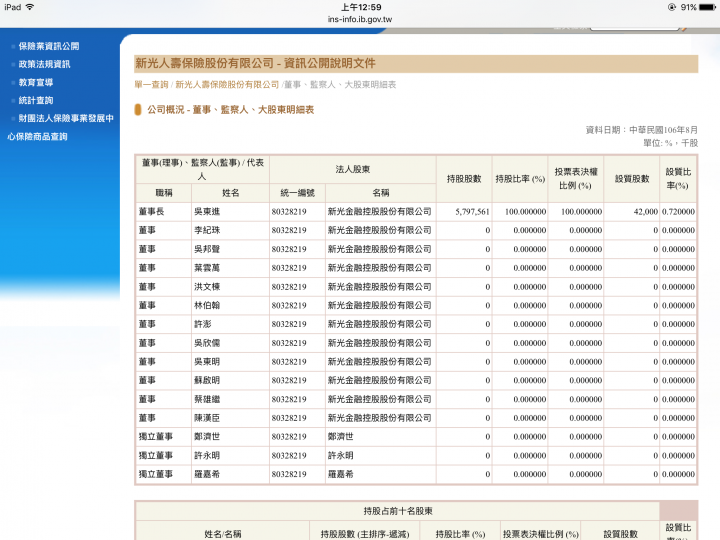Tap the rotation lock status icon

click(671, 7)
